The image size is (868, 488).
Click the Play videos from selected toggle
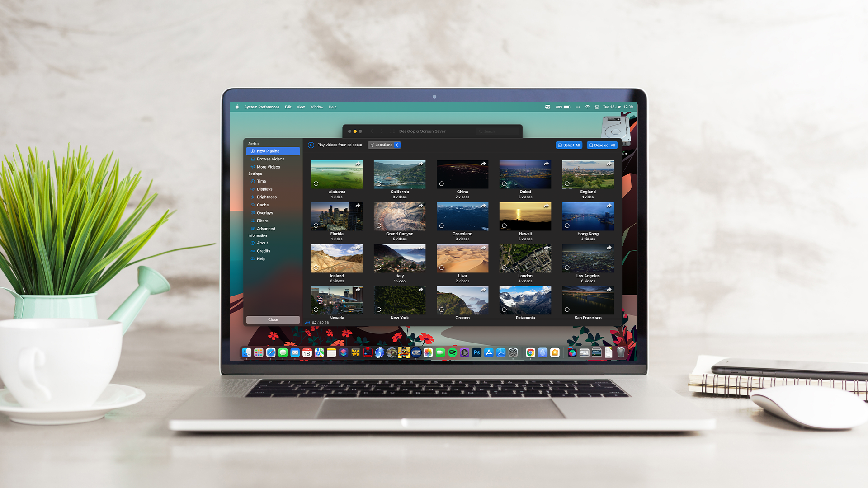(x=311, y=145)
